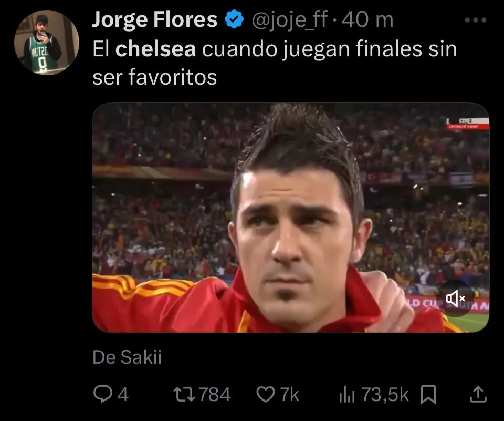Click the tweet text ending 'ser favoritos'

pos(275,63)
